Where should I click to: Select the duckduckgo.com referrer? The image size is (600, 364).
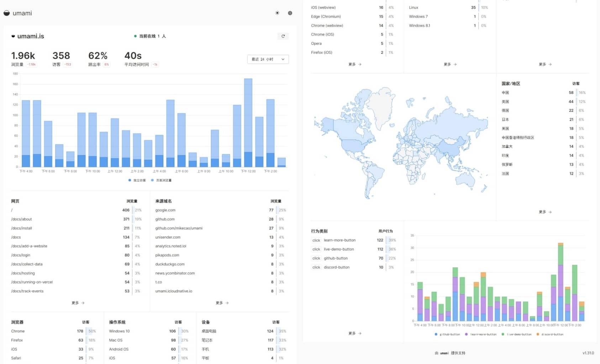coord(221,264)
